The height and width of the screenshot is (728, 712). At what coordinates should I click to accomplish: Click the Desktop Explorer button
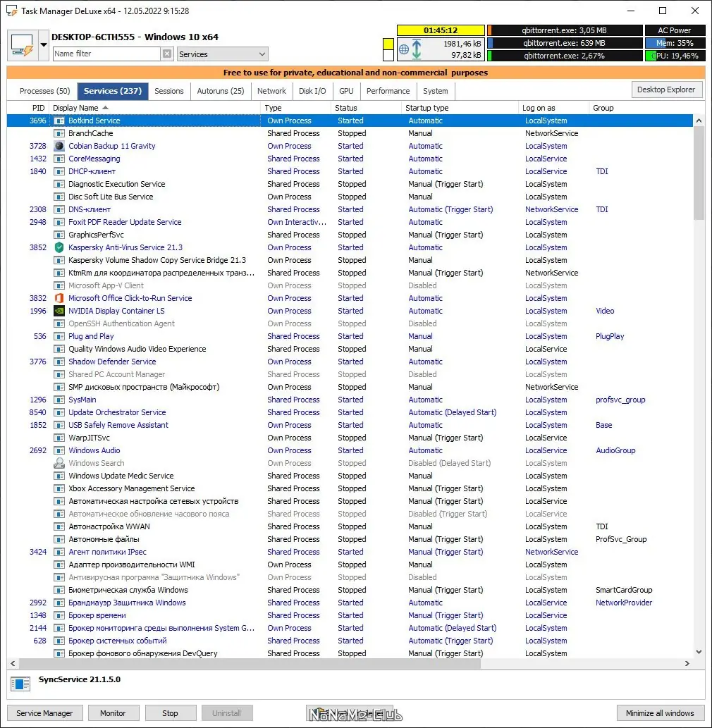coord(666,90)
